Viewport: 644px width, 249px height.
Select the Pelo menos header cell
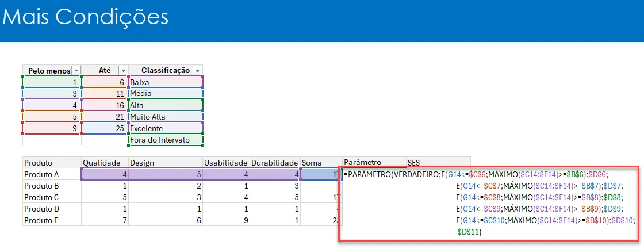point(52,71)
